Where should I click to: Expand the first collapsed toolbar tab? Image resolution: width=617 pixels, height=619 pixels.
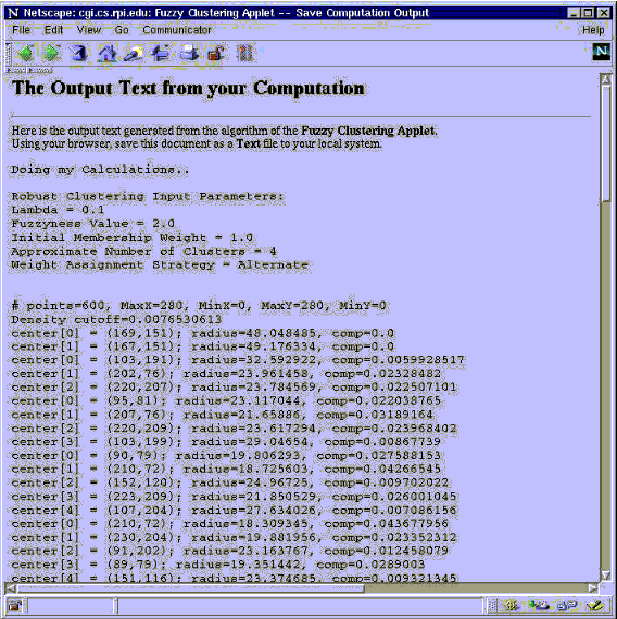pyautogui.click(x=16, y=70)
